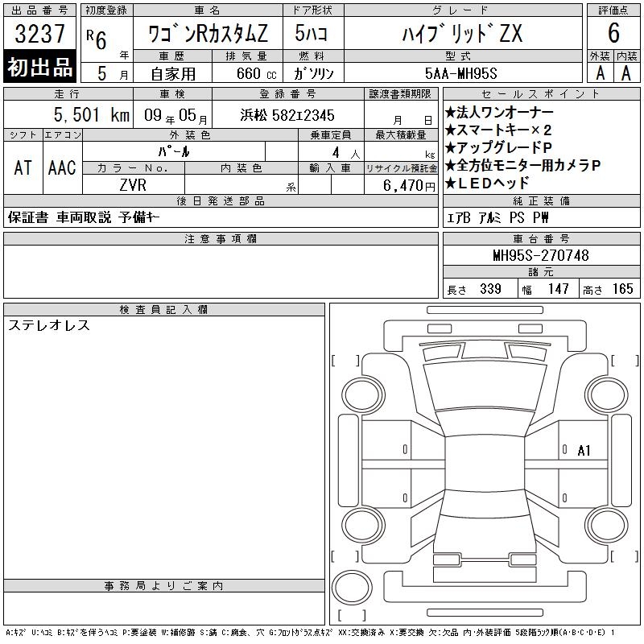Click the car roof panel in diagram
644x644 pixels.
[x=485, y=464]
